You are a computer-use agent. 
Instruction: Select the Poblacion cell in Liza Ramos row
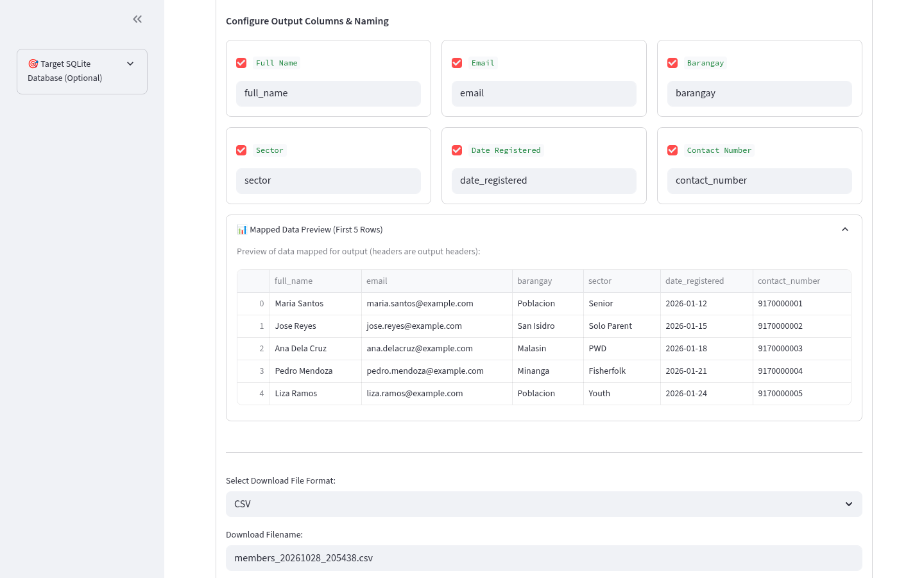point(548,394)
